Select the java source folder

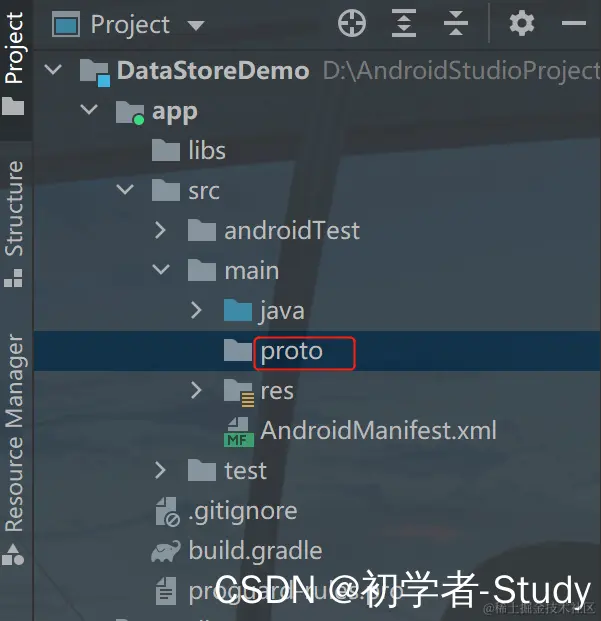point(282,311)
